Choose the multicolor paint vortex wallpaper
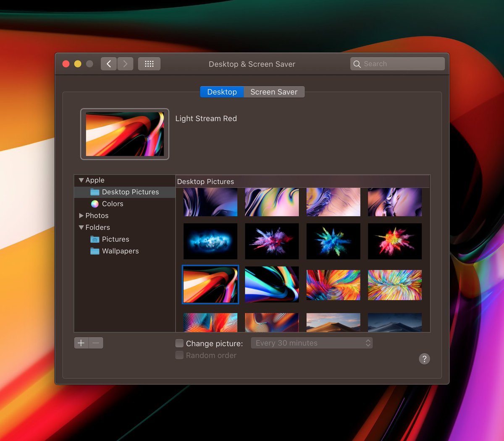Image resolution: width=504 pixels, height=441 pixels. click(333, 285)
